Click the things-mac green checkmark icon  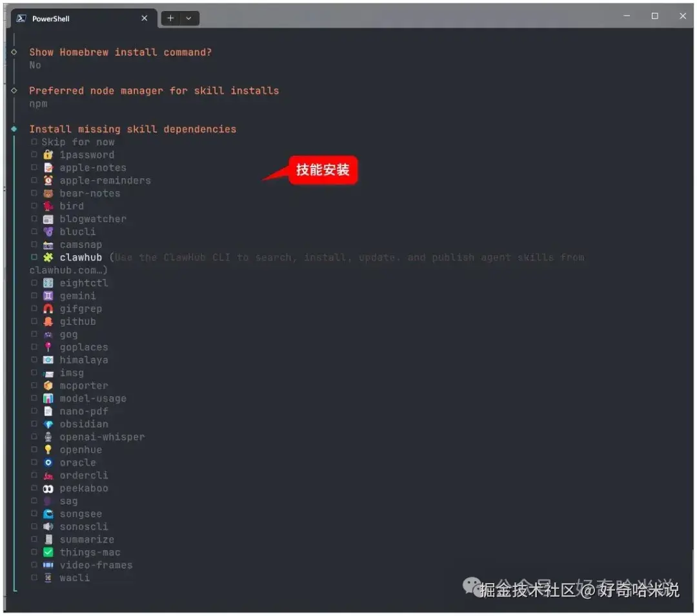pyautogui.click(x=48, y=553)
